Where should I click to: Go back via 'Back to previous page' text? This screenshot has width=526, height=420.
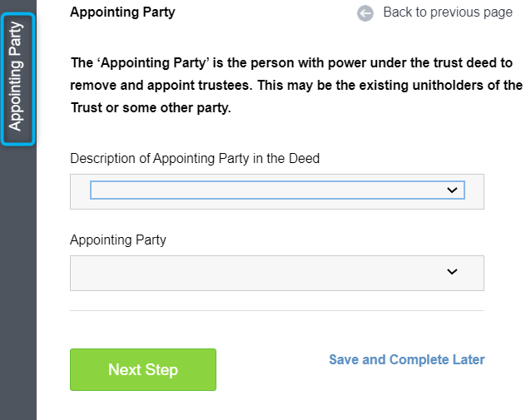tap(448, 12)
